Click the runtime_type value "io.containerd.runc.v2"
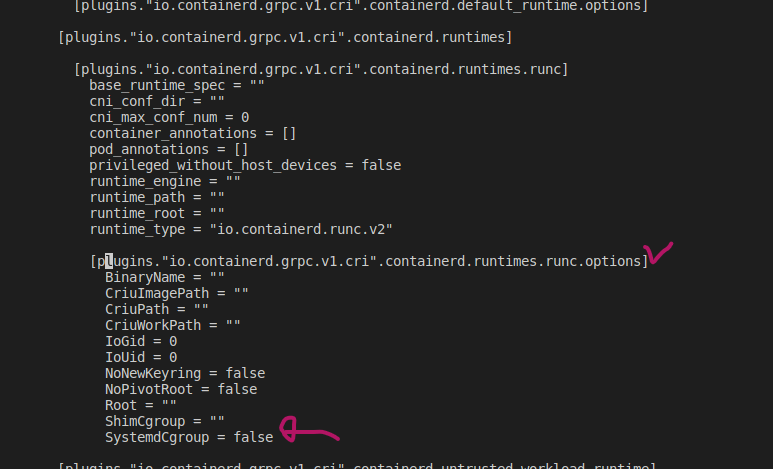The width and height of the screenshot is (773, 469). click(300, 229)
